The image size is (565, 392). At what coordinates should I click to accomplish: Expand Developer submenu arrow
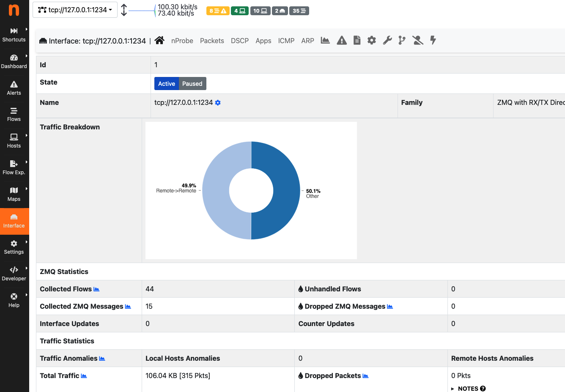26,268
